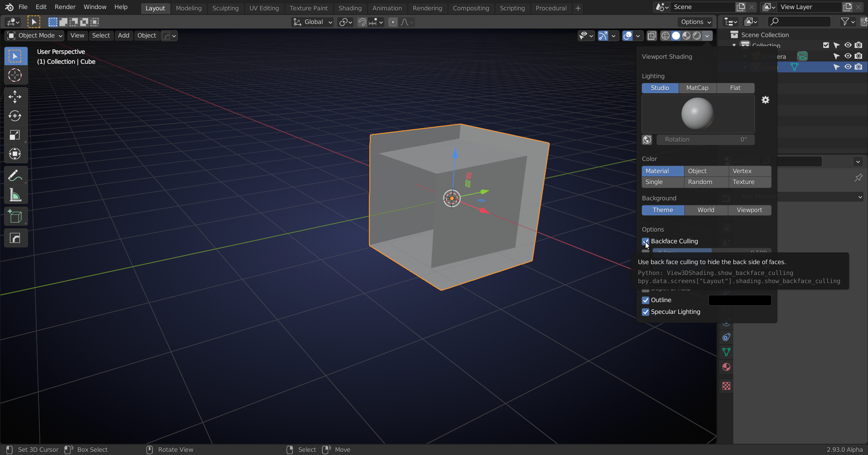
Task: Select Flat lighting mode
Action: pos(735,88)
